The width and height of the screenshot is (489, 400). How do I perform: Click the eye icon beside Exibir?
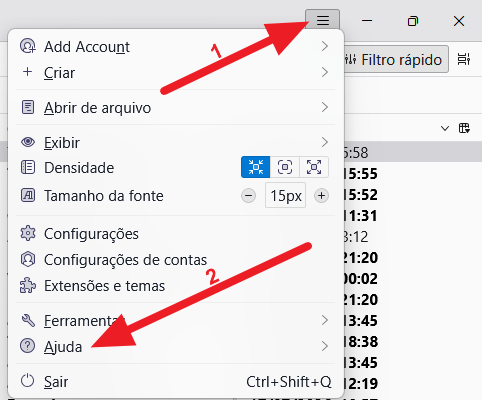click(28, 142)
